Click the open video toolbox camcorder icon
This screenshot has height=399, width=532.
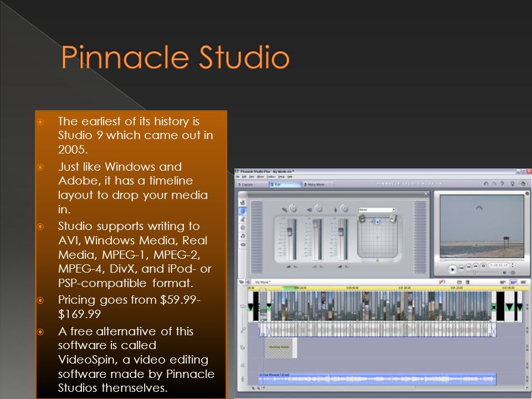tap(242, 282)
